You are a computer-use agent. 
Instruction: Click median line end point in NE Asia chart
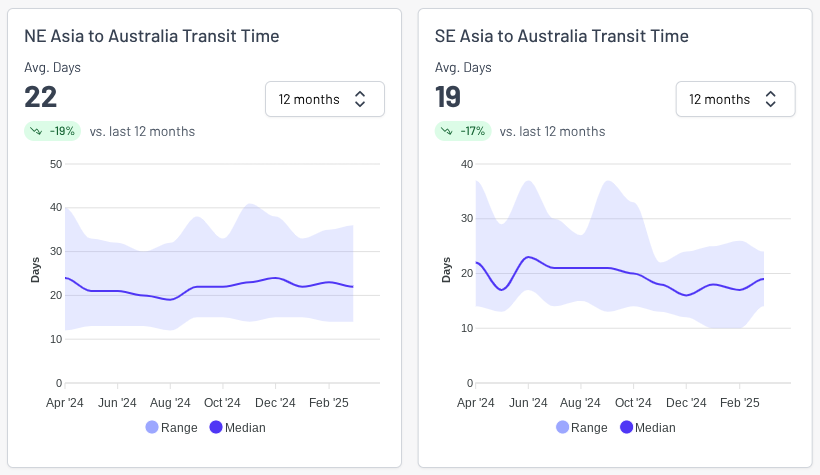pyautogui.click(x=353, y=287)
